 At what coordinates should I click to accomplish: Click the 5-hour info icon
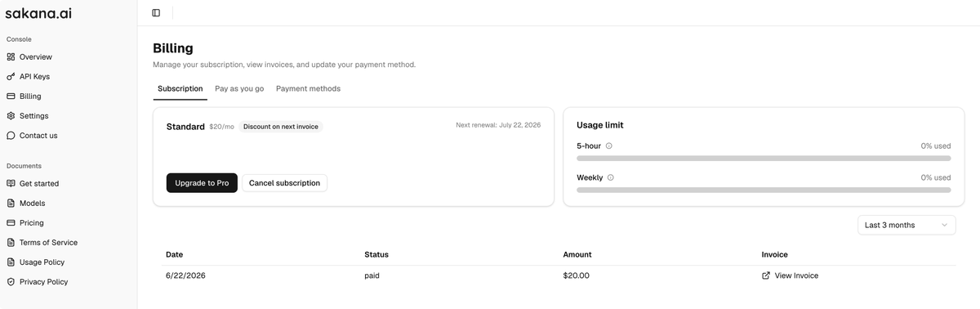(x=609, y=146)
